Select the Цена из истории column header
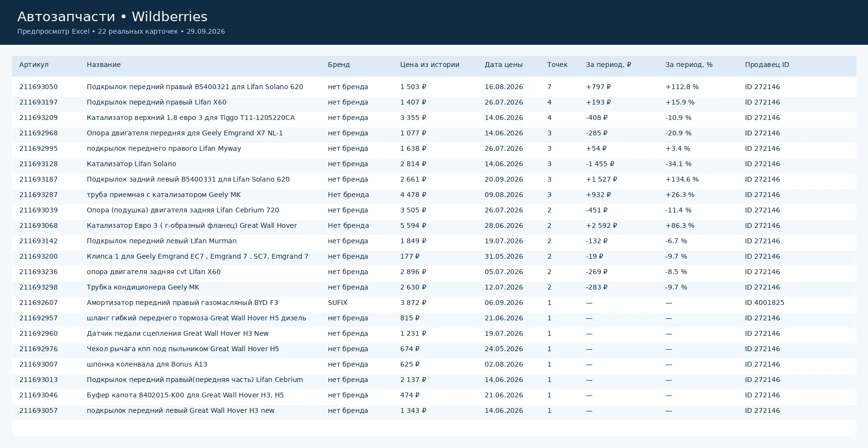The image size is (868, 448). point(430,65)
